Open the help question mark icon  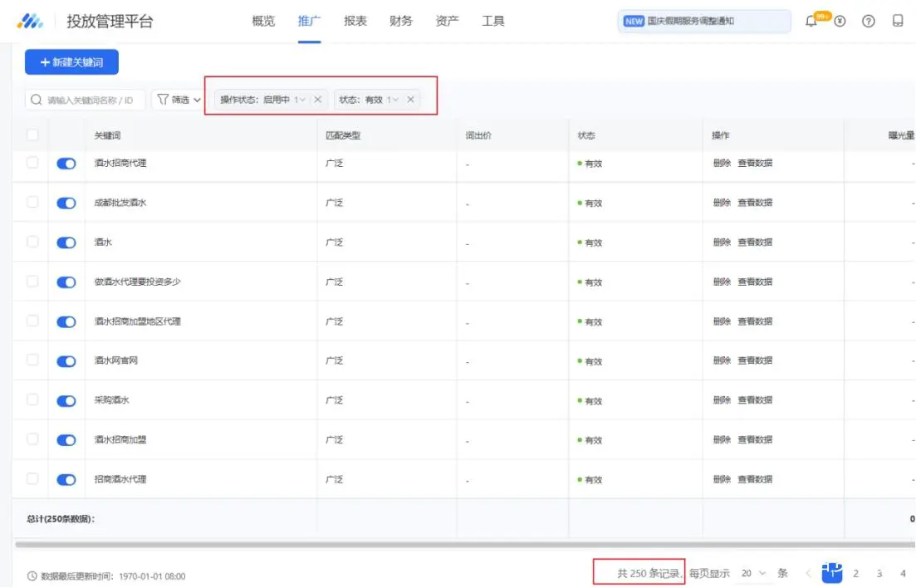pos(869,22)
